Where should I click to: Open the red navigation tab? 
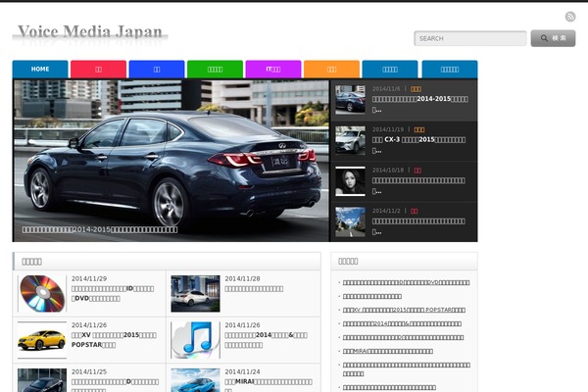coord(98,69)
